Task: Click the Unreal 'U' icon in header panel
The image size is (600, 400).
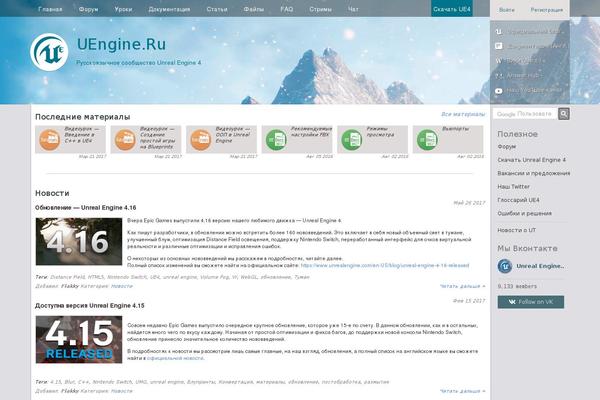Action: click(x=499, y=31)
